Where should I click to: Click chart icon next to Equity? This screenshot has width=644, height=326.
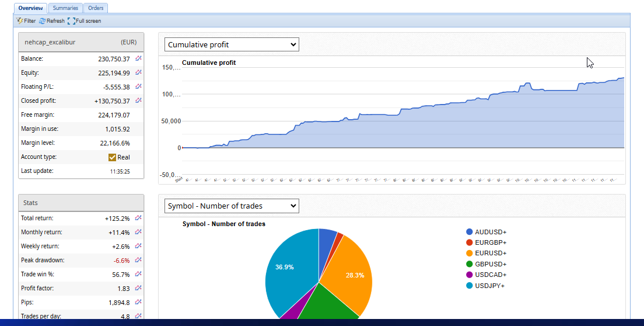pos(138,72)
